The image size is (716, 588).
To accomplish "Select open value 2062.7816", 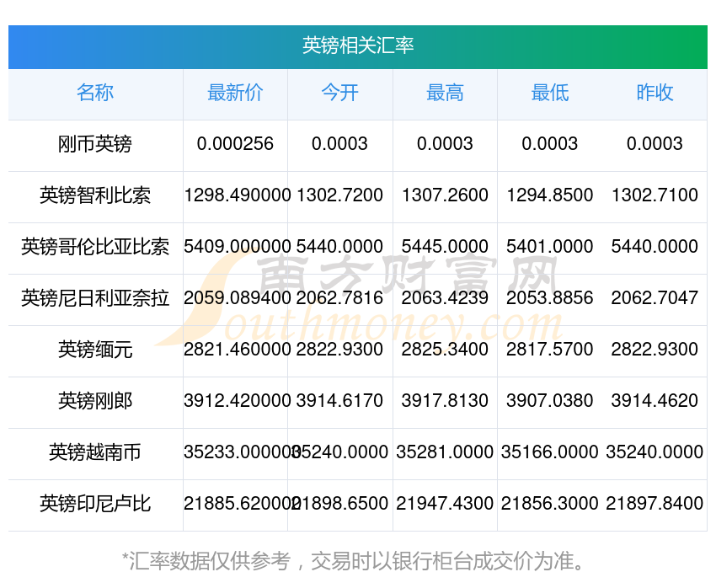I will click(340, 298).
